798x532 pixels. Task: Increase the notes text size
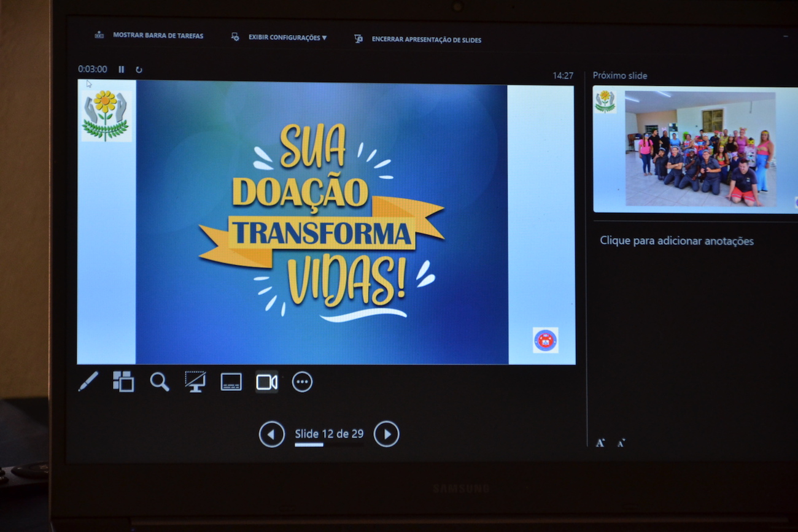[x=600, y=442]
